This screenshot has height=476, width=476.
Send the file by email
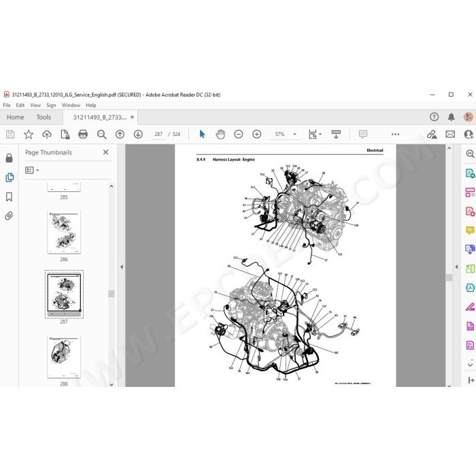tap(450, 134)
